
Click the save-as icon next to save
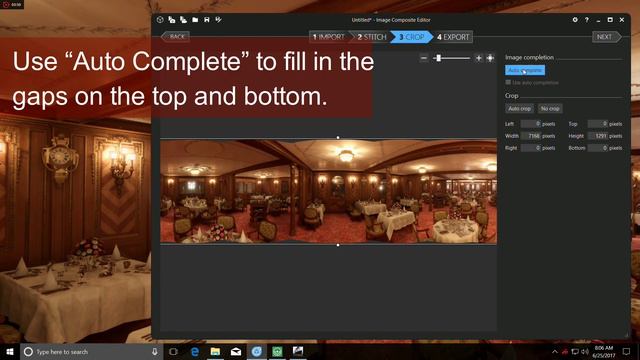click(x=219, y=20)
